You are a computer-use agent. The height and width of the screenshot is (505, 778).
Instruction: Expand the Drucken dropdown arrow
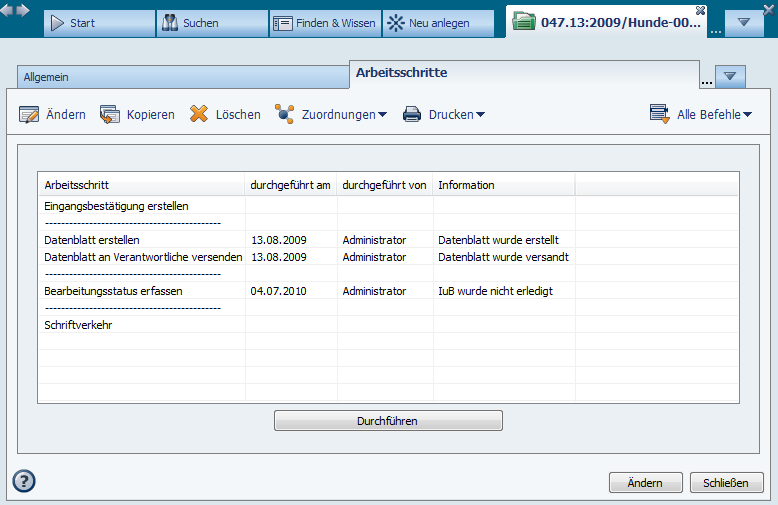[480, 115]
